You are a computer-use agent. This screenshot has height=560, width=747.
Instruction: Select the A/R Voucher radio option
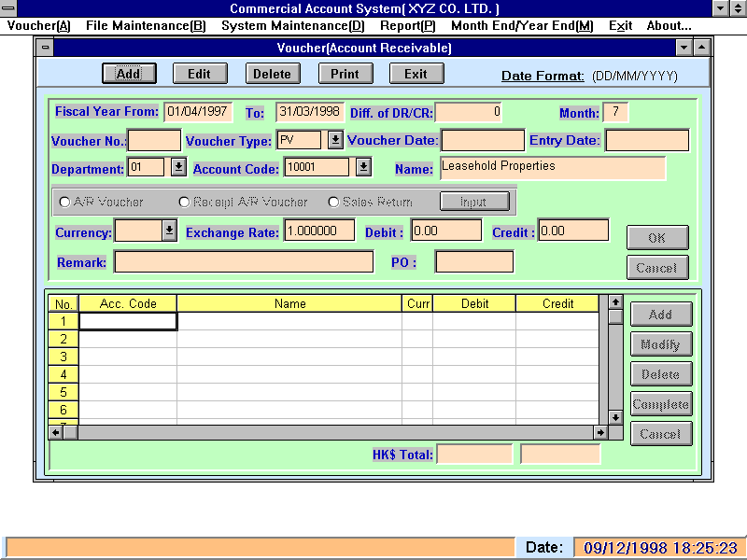coord(64,202)
